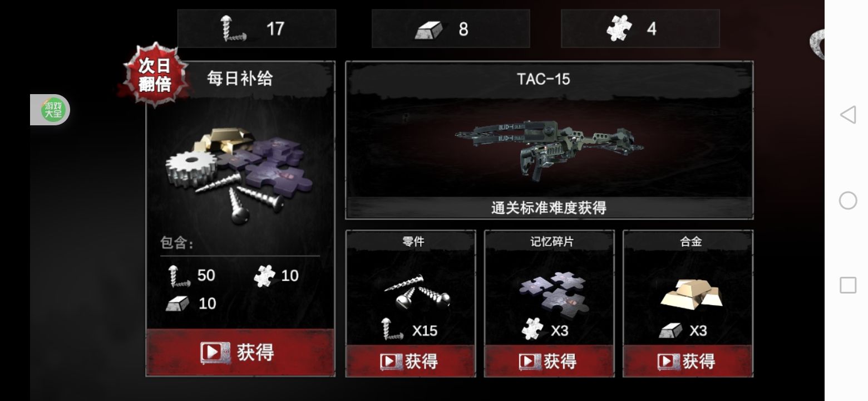
Task: Tap the Android back triangle button
Action: click(847, 115)
